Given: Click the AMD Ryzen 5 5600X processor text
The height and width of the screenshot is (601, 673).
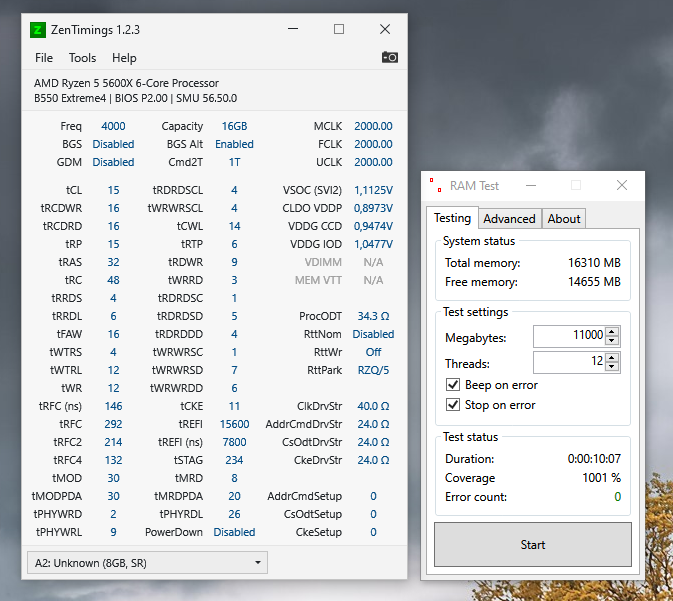Looking at the screenshot, I should [x=126, y=83].
